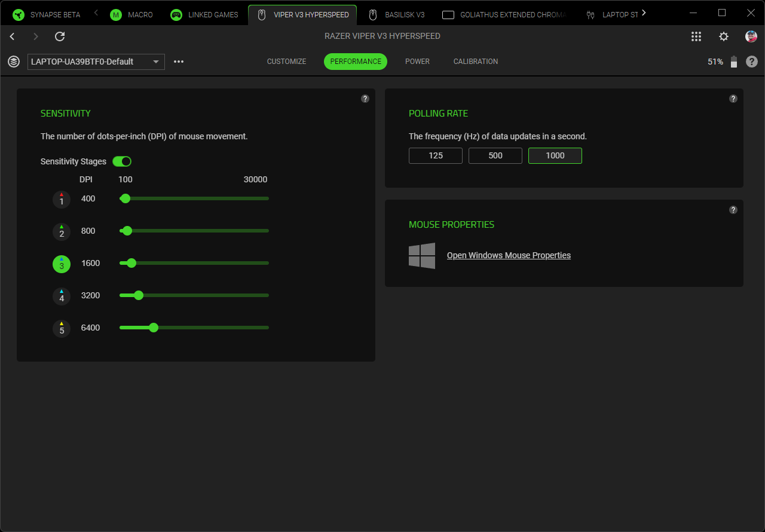Set polling rate to 500 Hz
765x532 pixels.
[495, 155]
